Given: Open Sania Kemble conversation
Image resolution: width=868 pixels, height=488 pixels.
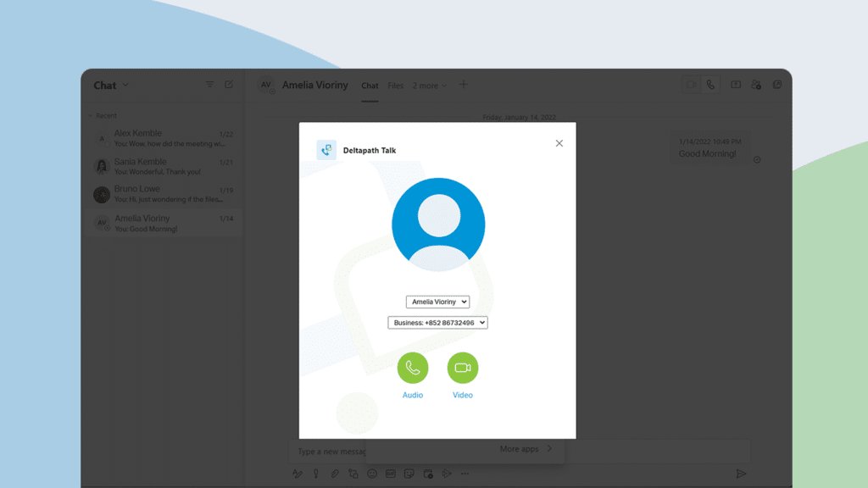Looking at the screenshot, I should coord(164,166).
